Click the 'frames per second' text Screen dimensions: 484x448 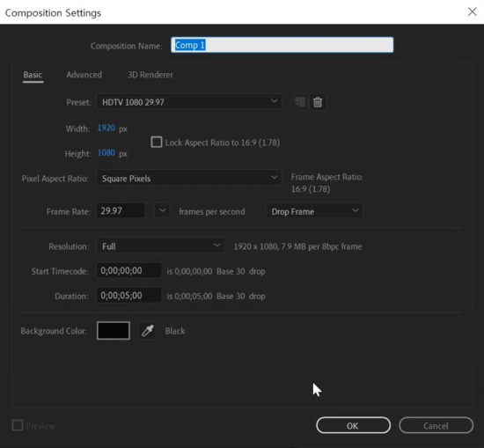[x=212, y=211]
